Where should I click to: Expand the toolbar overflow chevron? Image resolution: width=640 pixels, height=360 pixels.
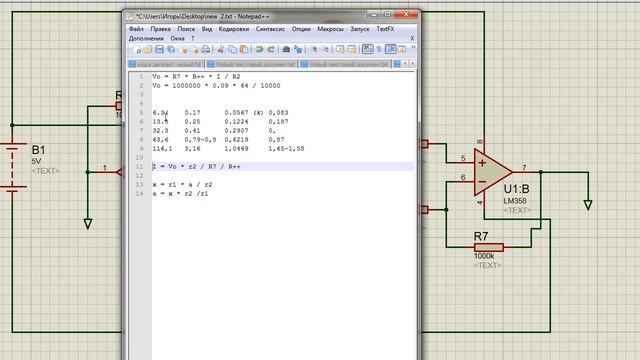coord(413,48)
